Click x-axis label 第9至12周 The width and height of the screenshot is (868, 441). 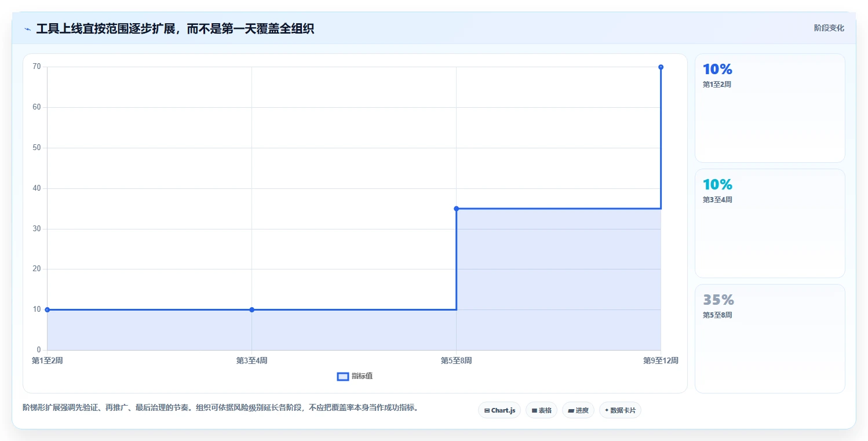tap(661, 360)
